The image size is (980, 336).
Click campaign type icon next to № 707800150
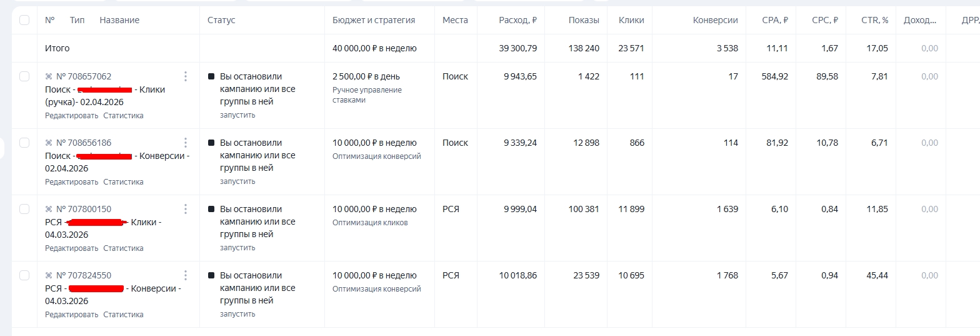point(49,209)
